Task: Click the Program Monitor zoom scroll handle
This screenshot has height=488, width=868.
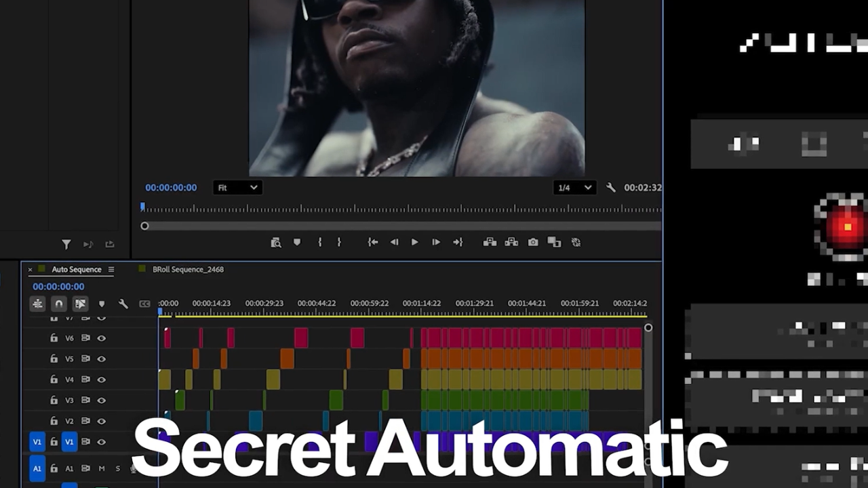Action: [x=144, y=226]
